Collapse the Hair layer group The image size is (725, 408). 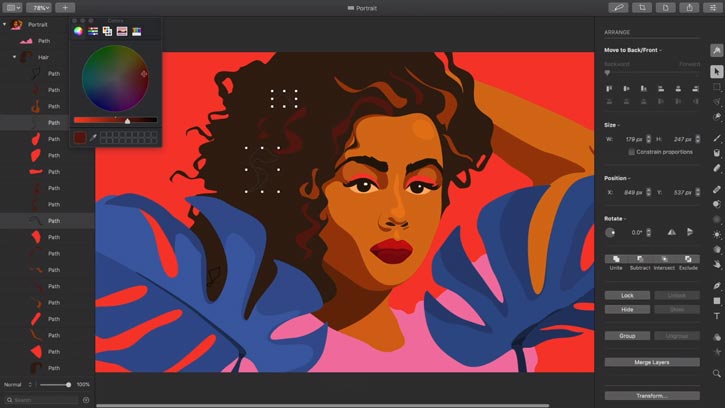coord(14,57)
